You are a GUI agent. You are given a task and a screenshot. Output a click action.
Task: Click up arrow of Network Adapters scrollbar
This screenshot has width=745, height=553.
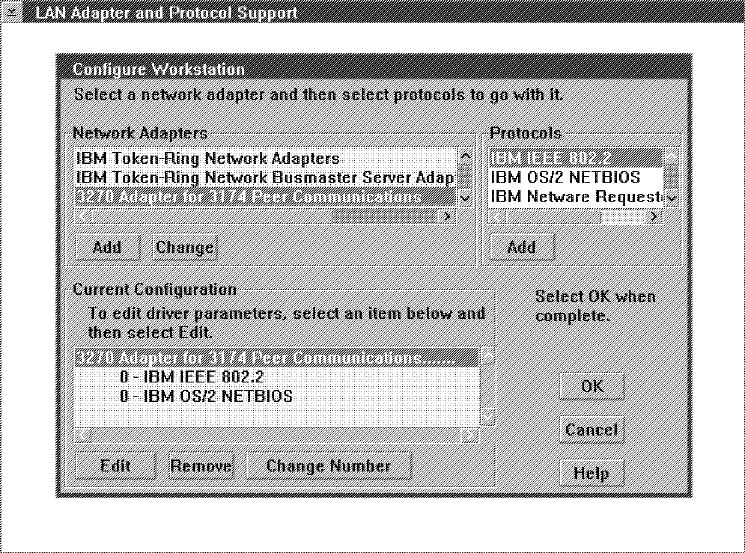466,156
